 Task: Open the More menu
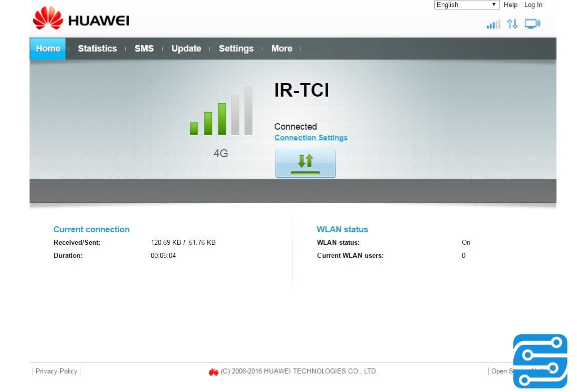pyautogui.click(x=281, y=48)
